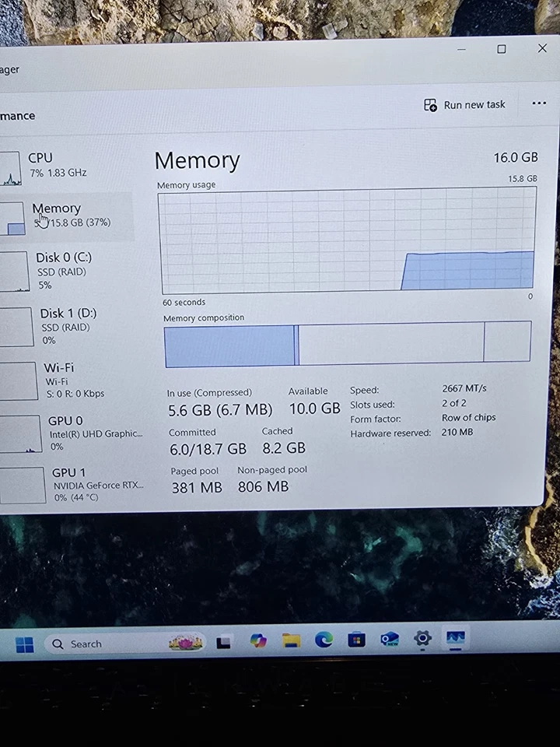Open Microsoft Store from the taskbar
This screenshot has height=747, width=560.
tap(357, 640)
